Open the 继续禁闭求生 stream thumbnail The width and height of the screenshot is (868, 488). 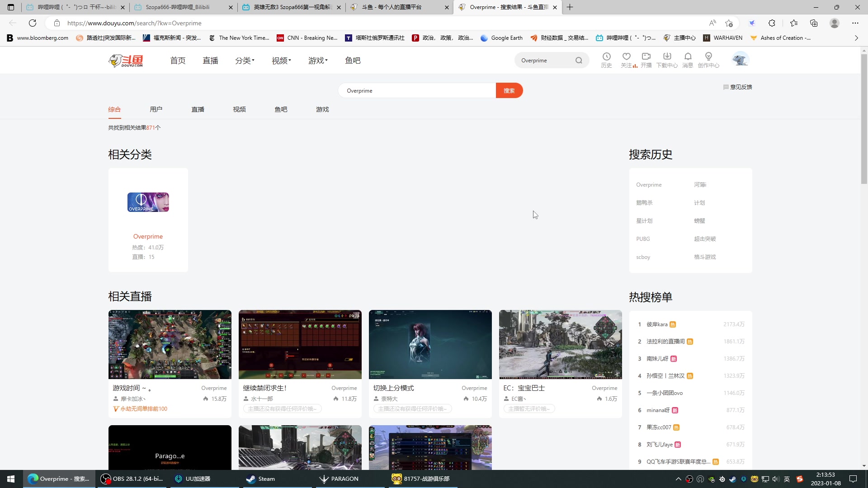pyautogui.click(x=300, y=344)
